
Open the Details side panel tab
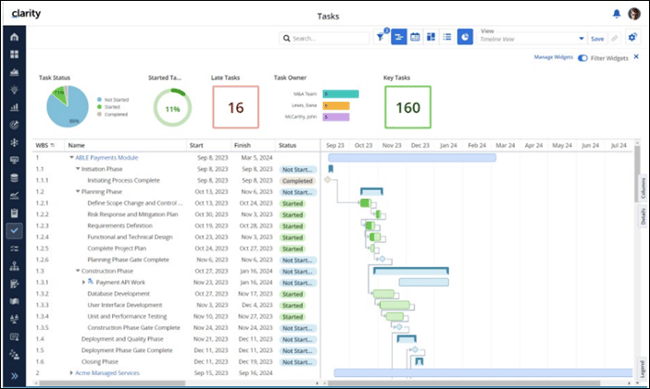click(643, 216)
